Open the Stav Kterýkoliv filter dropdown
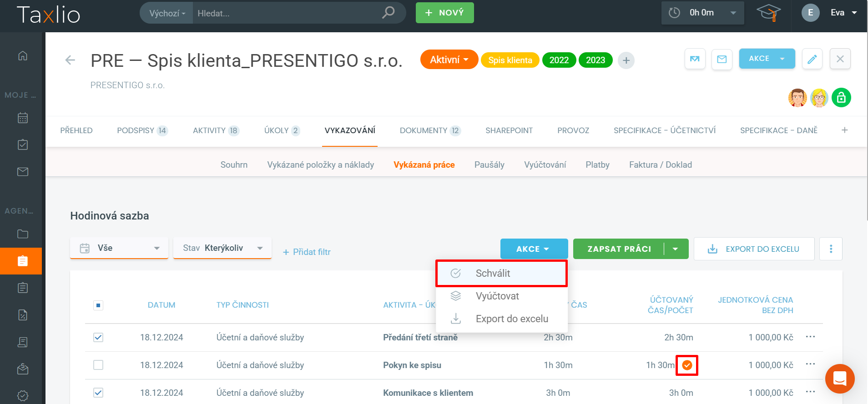The height and width of the screenshot is (404, 868). click(x=222, y=248)
